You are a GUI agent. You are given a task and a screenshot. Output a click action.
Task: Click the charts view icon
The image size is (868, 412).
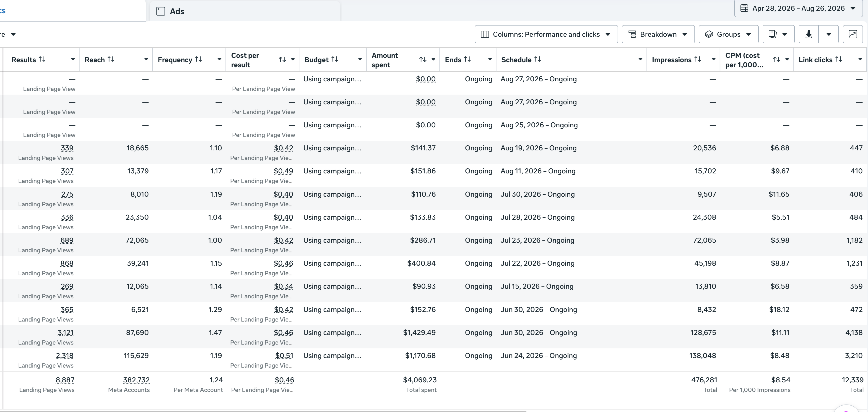point(853,34)
